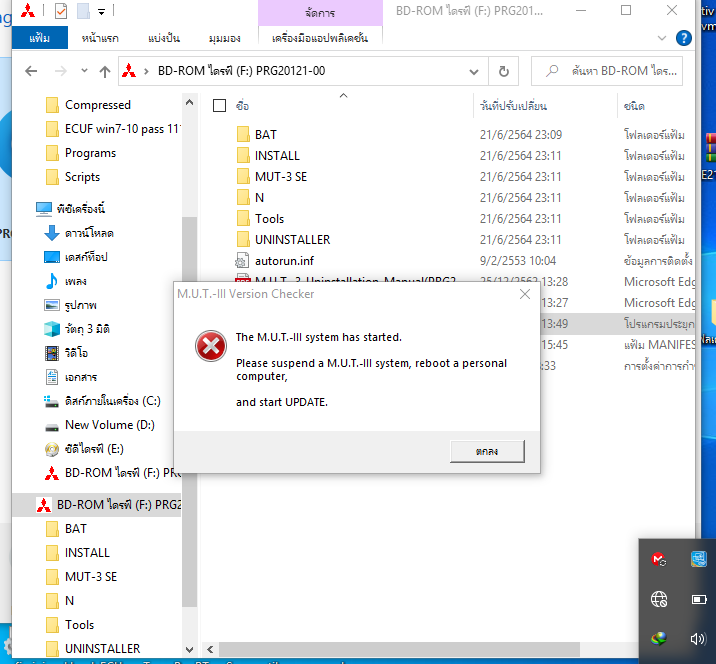Click the network globe tray icon
Viewport: 716px width, 664px height.
tap(659, 599)
